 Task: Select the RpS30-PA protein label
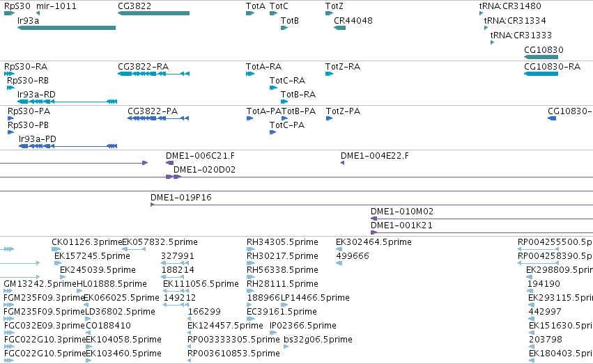(x=29, y=111)
